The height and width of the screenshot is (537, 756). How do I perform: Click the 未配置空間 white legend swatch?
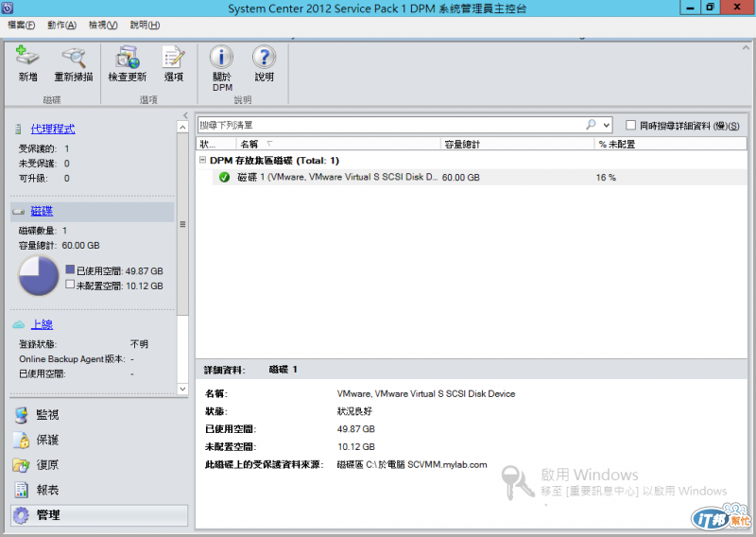[70, 285]
